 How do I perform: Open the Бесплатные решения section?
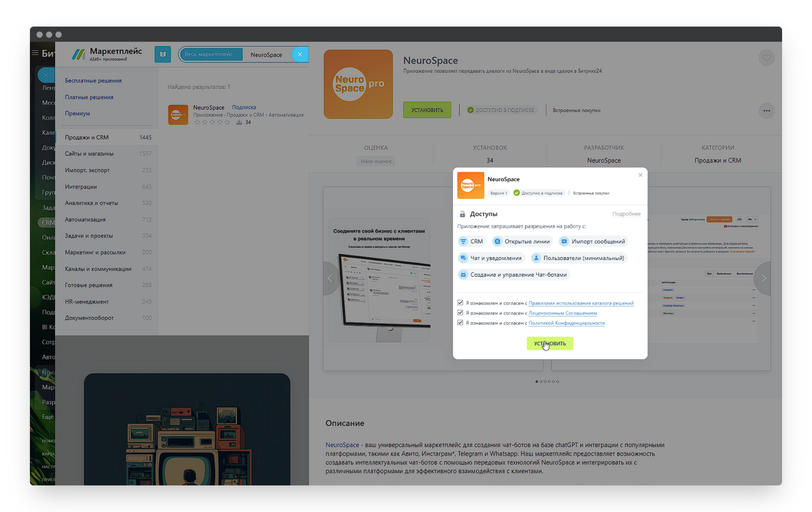coord(93,81)
